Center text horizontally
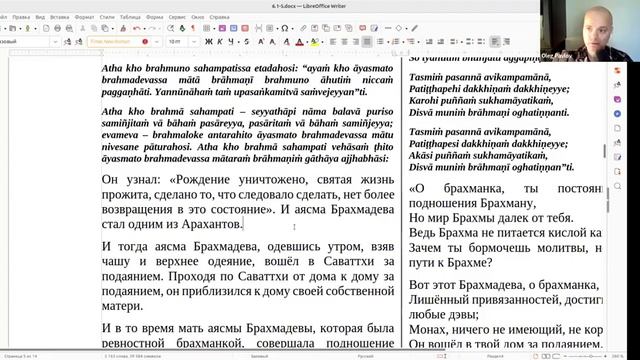640x360 pixels. 344,42
